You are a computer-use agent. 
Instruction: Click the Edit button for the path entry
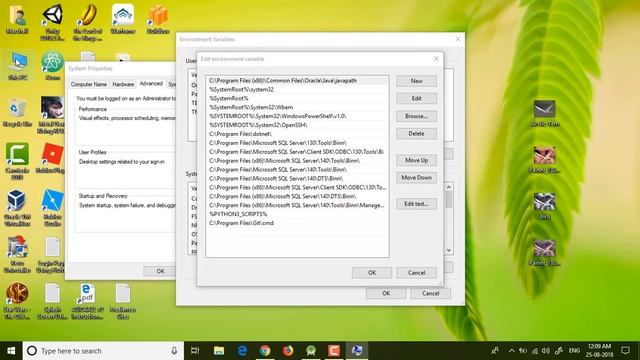pyautogui.click(x=416, y=98)
